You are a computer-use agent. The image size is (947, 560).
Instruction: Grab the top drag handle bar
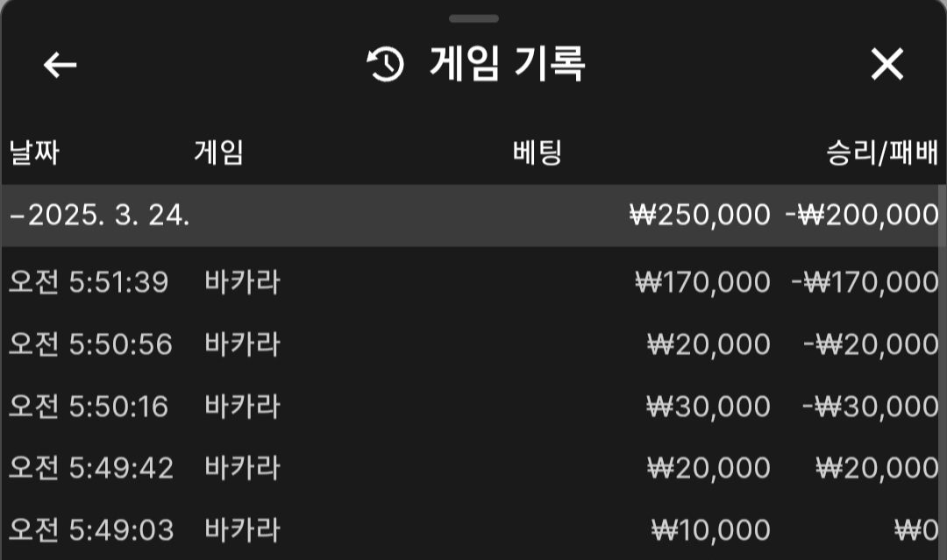pos(474,18)
